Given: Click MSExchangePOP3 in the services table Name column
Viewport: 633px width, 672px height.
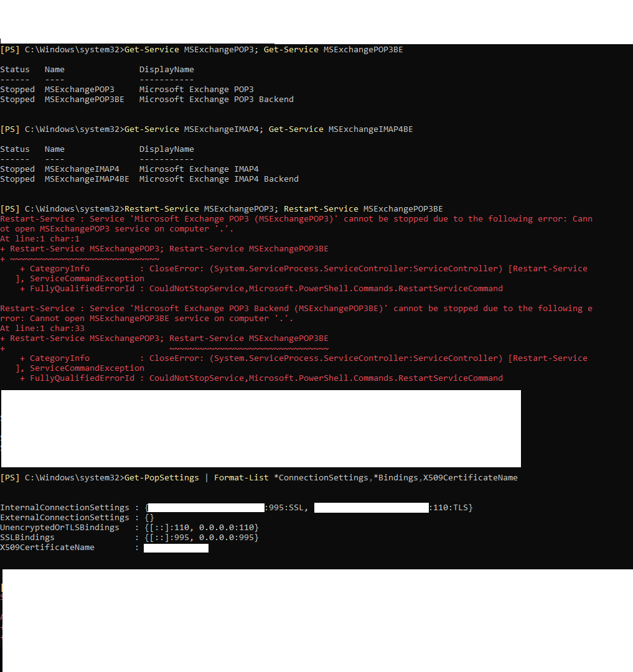Looking at the screenshot, I should pyautogui.click(x=79, y=90).
